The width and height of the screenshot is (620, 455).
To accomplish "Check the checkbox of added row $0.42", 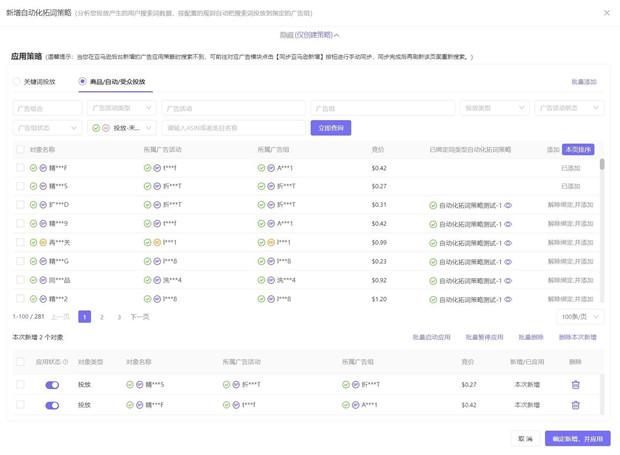I will [20, 404].
